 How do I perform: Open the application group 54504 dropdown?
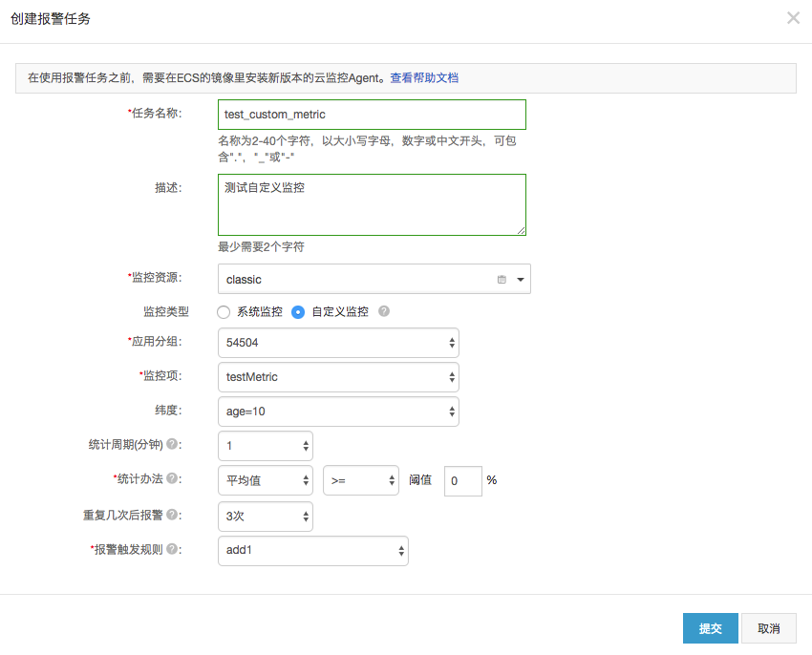[338, 343]
